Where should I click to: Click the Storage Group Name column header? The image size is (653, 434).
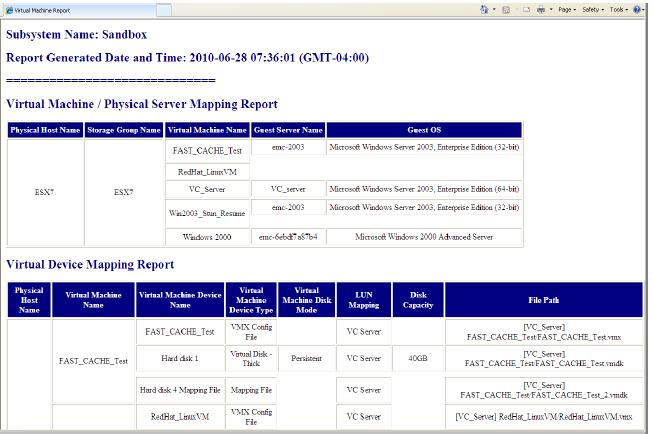[124, 130]
